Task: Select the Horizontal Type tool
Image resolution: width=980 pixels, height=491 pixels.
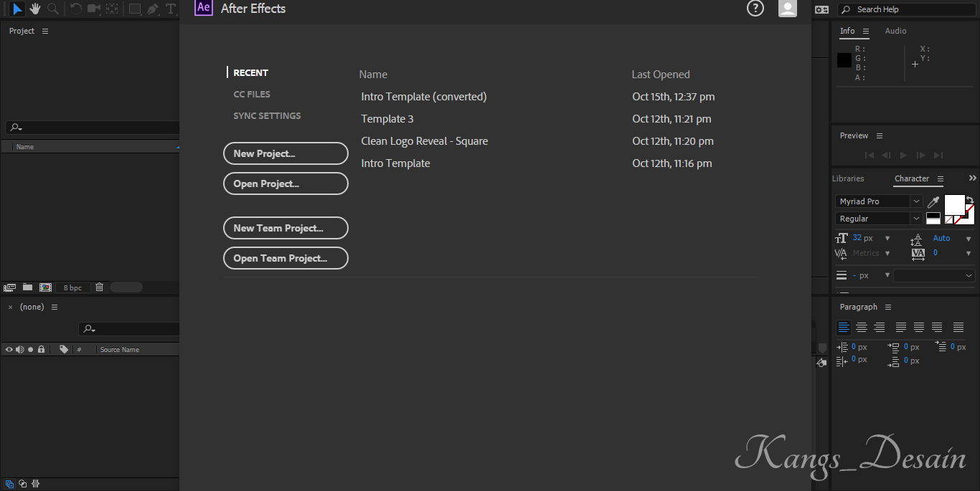Action: coord(171,9)
